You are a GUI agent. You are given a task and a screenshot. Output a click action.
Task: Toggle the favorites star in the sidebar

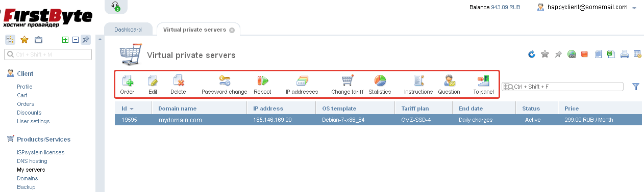point(24,40)
